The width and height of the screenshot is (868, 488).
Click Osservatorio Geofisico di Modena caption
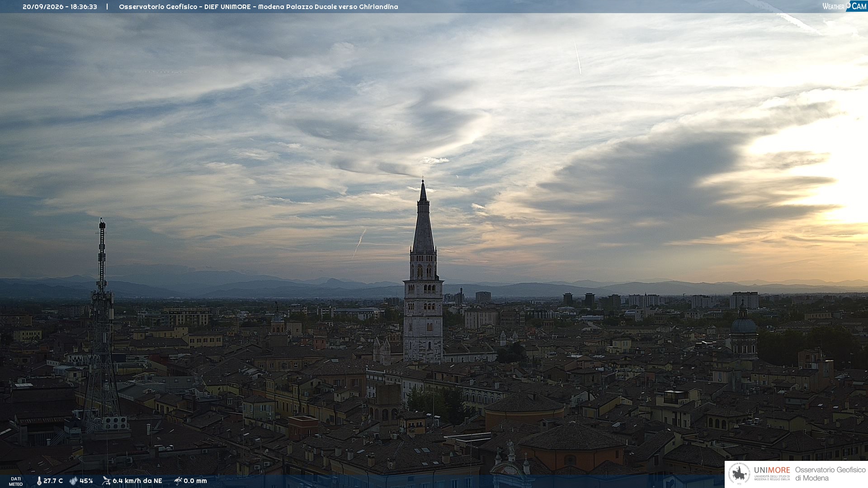point(830,474)
